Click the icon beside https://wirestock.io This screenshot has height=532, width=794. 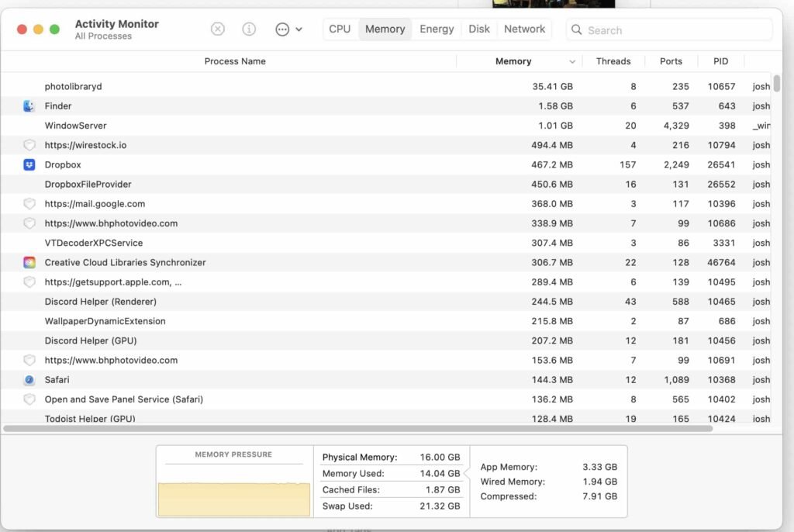(29, 145)
